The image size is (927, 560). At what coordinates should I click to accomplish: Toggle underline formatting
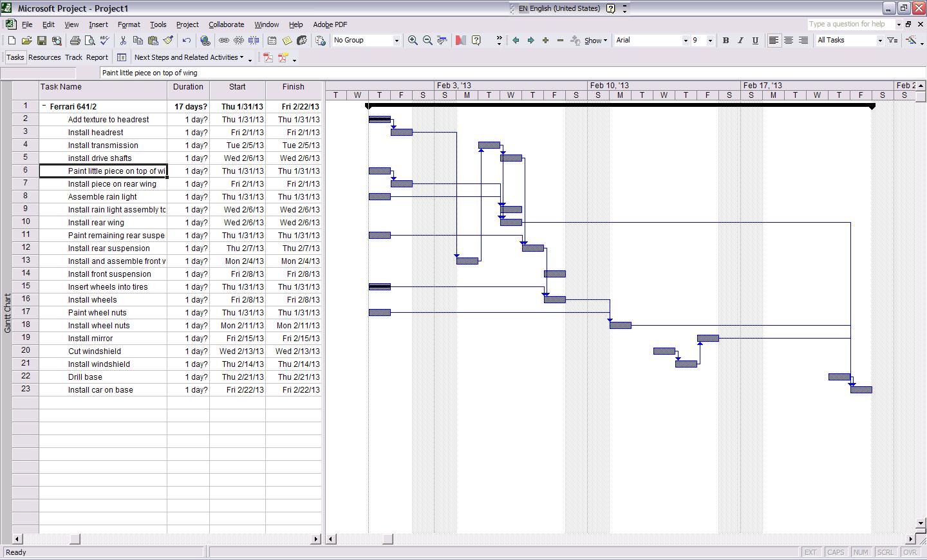[755, 41]
